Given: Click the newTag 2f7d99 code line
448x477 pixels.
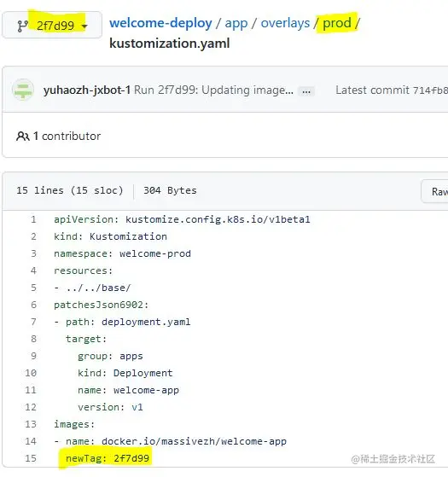Looking at the screenshot, I should pyautogui.click(x=108, y=458).
